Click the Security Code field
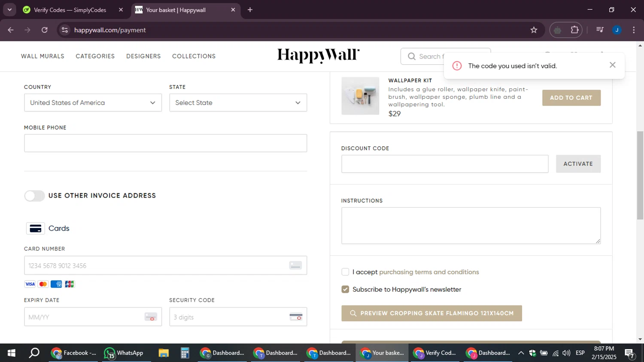Viewport: 644px width, 362px height. point(238,317)
